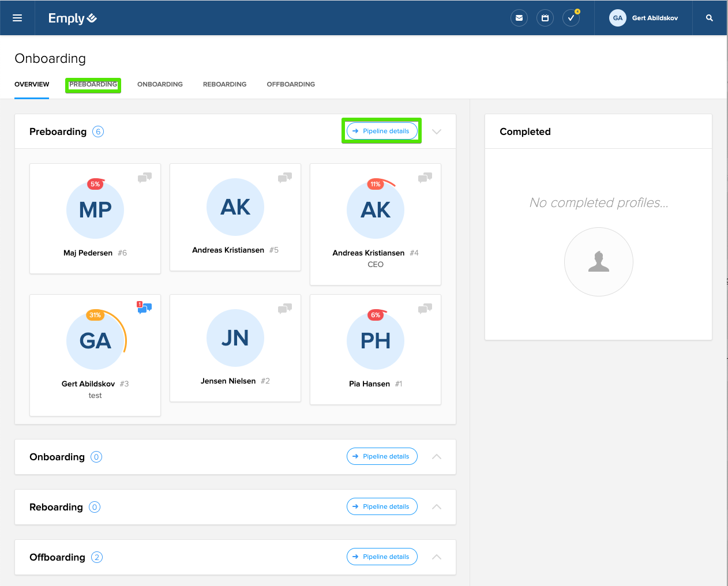Image resolution: width=728 pixels, height=586 pixels.
Task: Click the search magnifier icon
Action: point(710,18)
